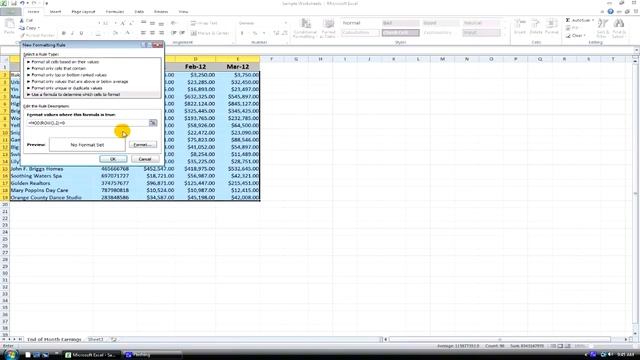Click the Decrease Font Size icon

pyautogui.click(x=131, y=23)
